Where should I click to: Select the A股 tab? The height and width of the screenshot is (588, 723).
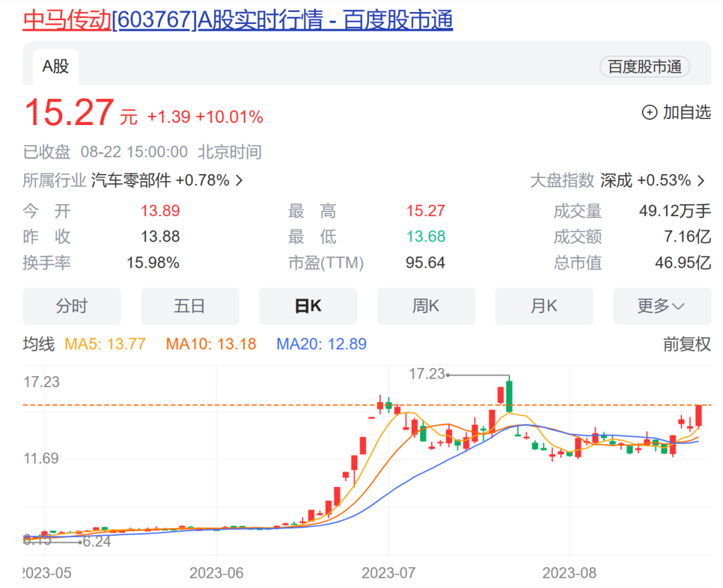click(x=56, y=66)
